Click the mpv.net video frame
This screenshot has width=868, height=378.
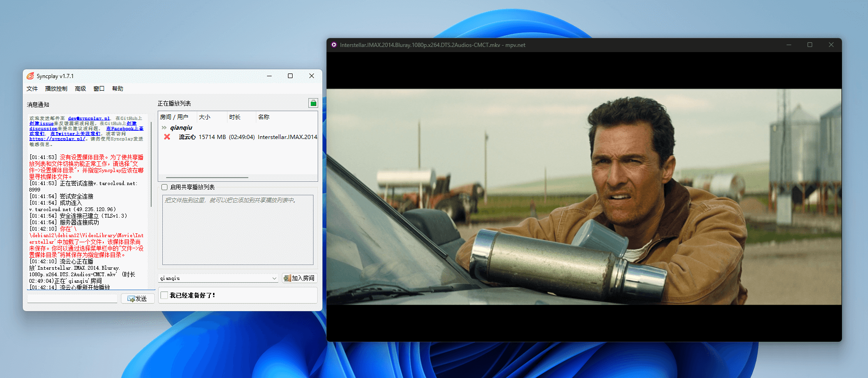pos(584,197)
